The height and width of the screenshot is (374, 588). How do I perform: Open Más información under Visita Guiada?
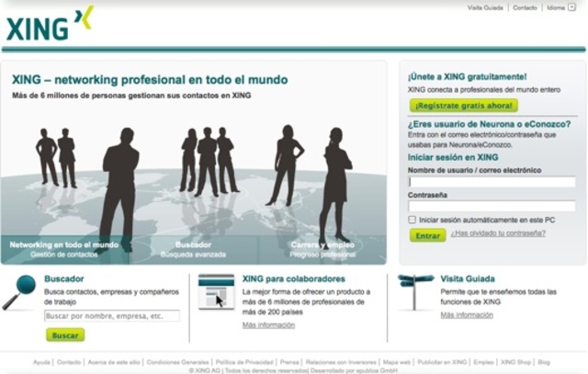467,315
